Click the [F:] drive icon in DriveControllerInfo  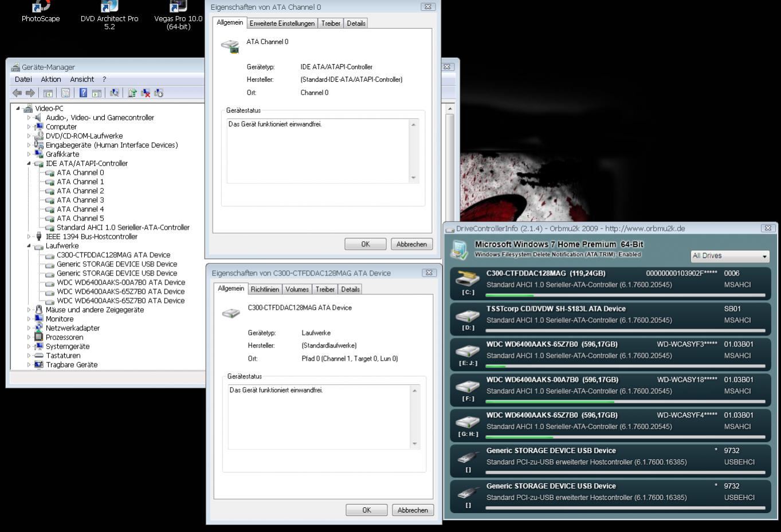click(x=468, y=387)
